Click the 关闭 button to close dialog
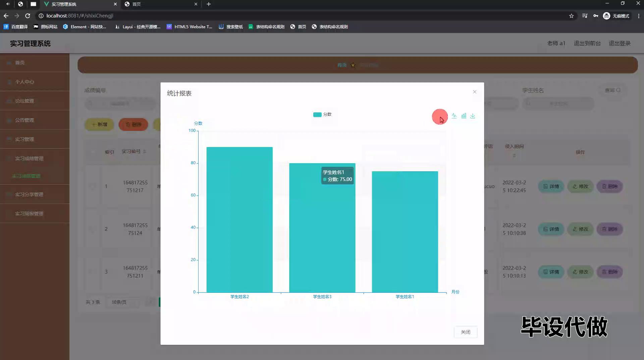 click(465, 332)
